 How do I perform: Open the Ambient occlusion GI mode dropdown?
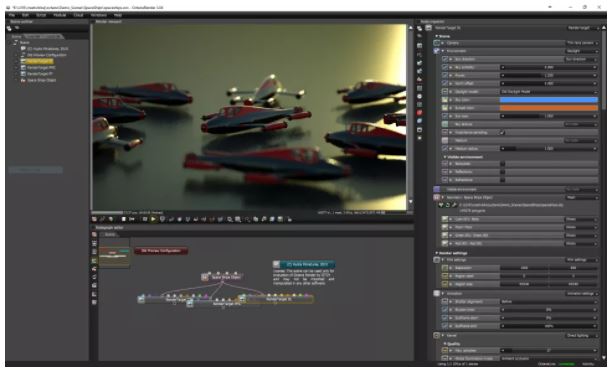coord(549,358)
